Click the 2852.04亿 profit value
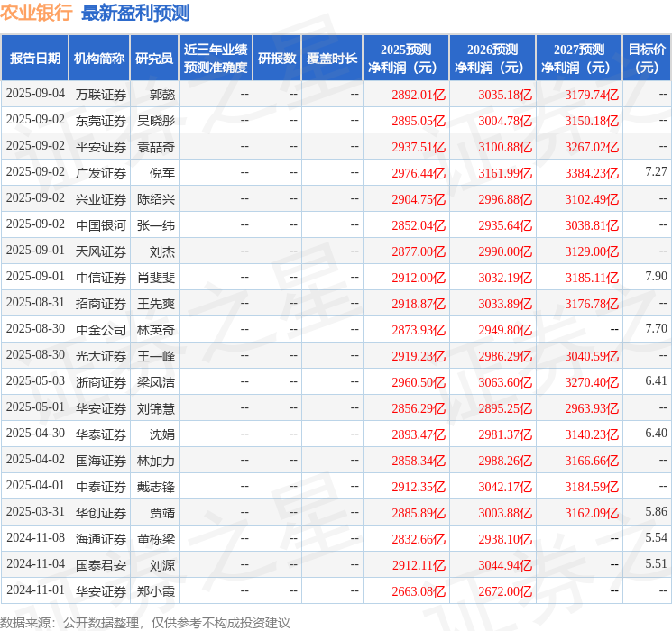Viewport: 672px width, 631px height. pyautogui.click(x=419, y=225)
